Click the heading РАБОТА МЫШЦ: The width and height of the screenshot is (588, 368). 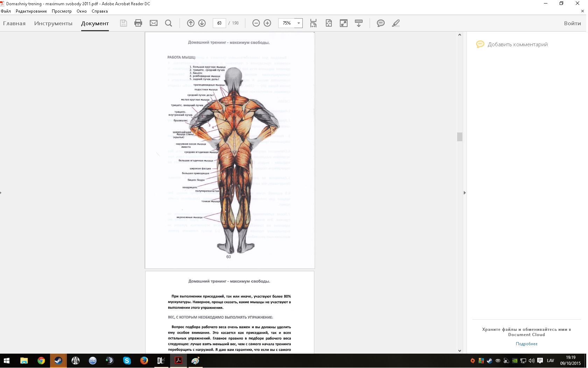point(182,57)
